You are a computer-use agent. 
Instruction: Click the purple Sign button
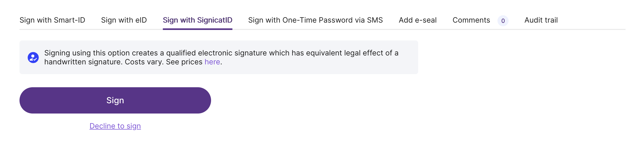coord(115,100)
